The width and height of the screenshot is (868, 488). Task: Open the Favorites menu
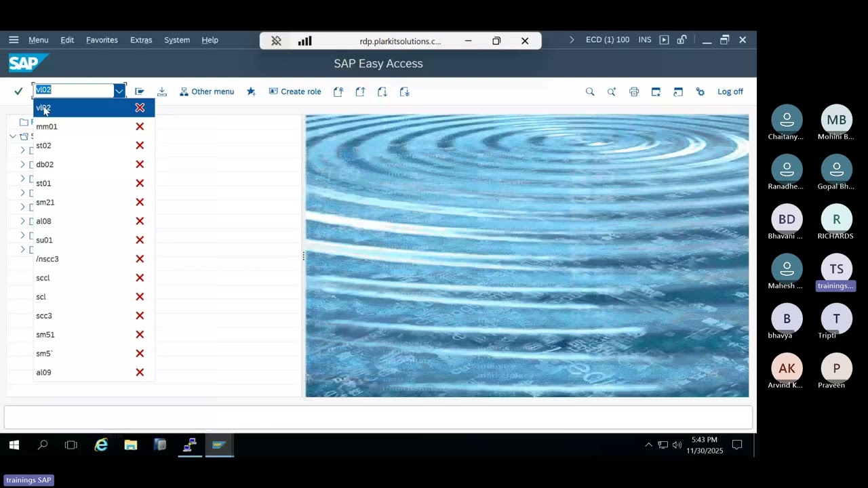point(102,40)
